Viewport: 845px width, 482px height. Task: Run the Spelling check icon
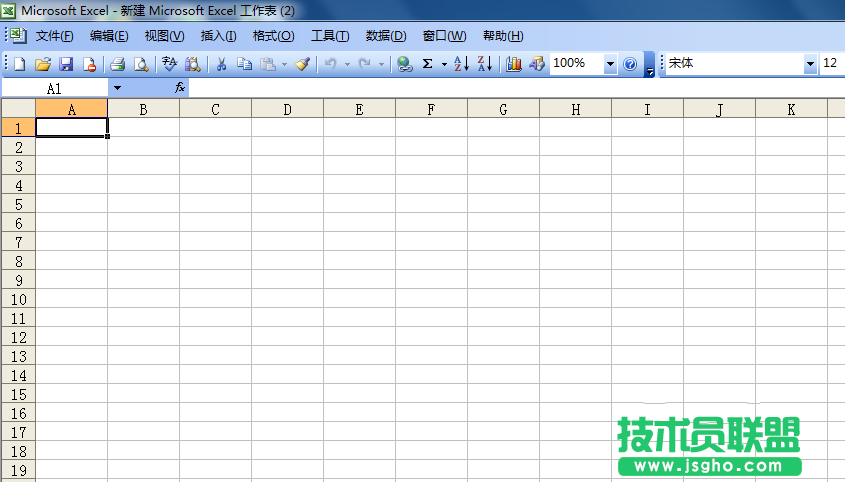pos(169,64)
